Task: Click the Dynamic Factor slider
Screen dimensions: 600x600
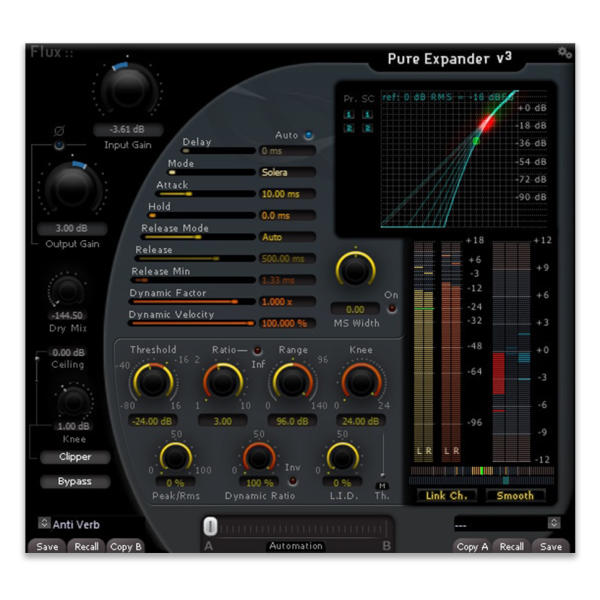Action: pyautogui.click(x=192, y=302)
